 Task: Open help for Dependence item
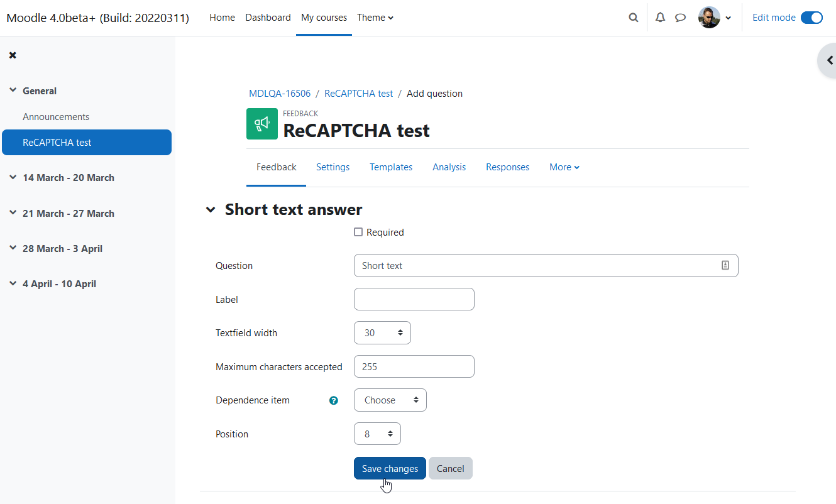click(x=334, y=400)
